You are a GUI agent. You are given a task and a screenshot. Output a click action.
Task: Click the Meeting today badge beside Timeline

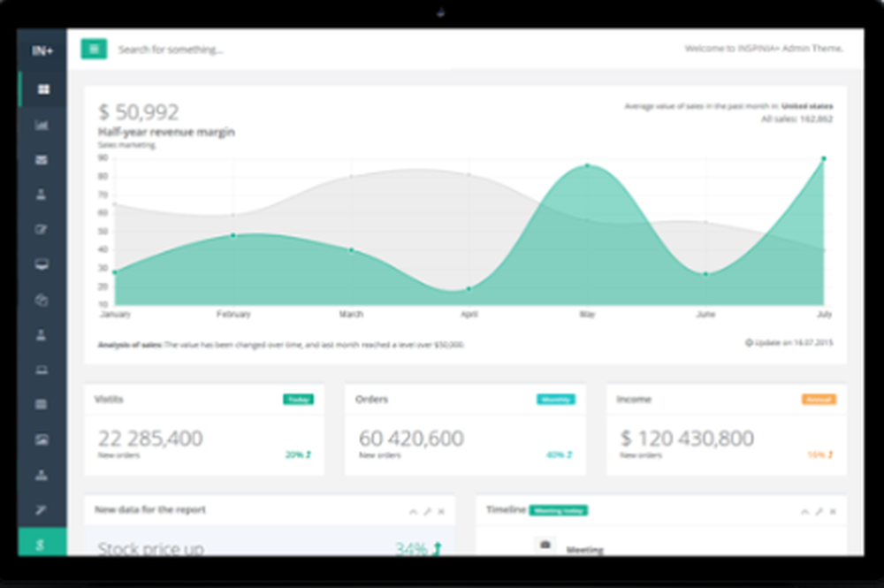(559, 510)
